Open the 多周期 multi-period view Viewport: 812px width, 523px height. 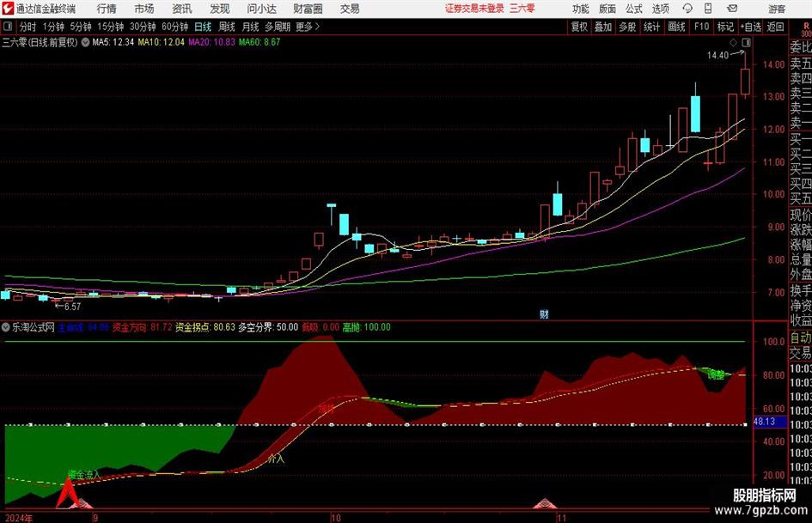278,27
